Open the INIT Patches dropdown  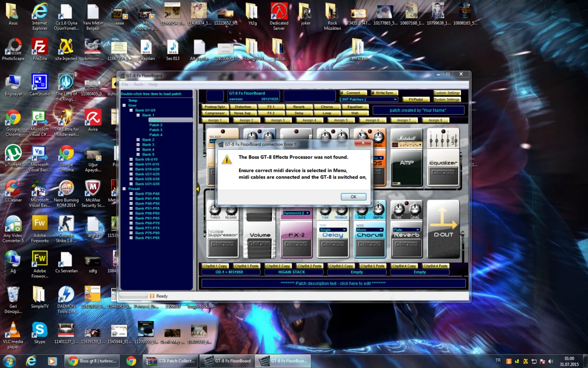368,99
